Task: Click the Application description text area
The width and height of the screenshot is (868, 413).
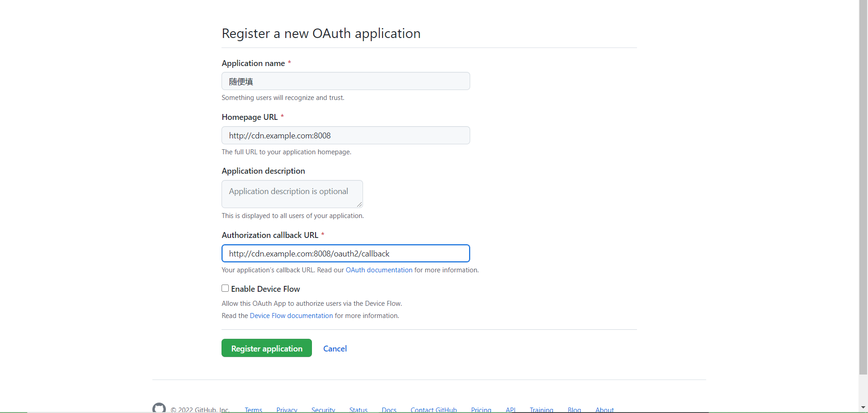Action: click(292, 194)
